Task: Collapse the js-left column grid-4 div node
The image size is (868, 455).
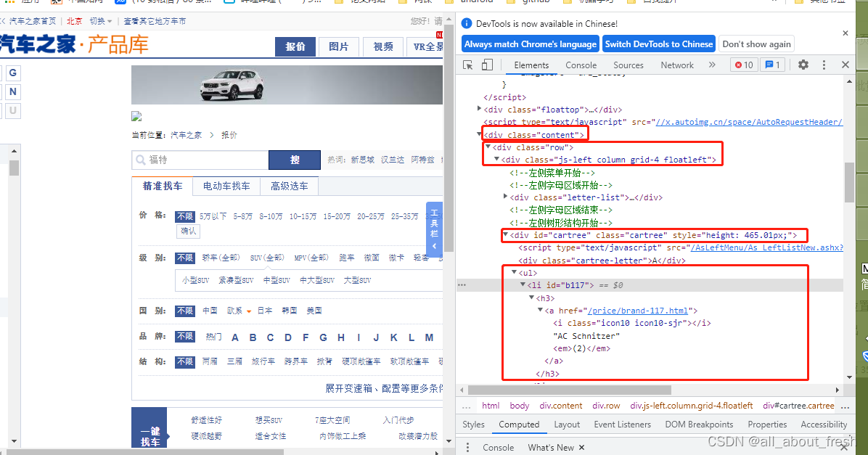Action: coord(497,159)
